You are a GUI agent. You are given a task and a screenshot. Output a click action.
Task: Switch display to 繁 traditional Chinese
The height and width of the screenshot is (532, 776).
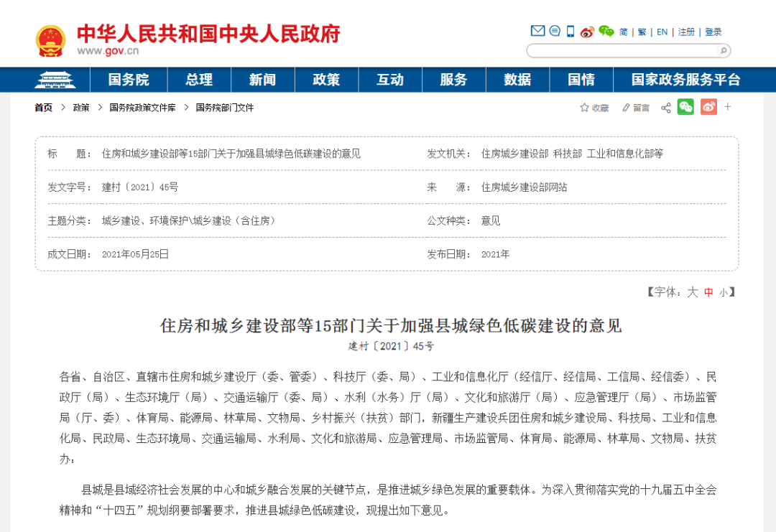click(642, 31)
